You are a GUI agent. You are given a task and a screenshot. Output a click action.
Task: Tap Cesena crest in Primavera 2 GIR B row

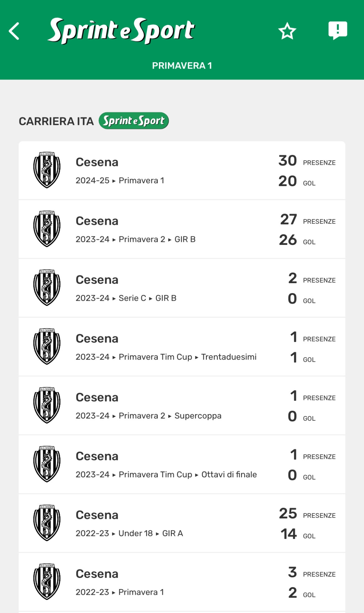[47, 229]
